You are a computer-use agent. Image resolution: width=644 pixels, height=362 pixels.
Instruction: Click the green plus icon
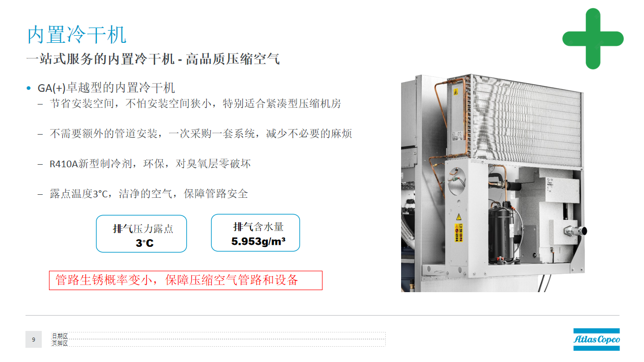pos(593,39)
